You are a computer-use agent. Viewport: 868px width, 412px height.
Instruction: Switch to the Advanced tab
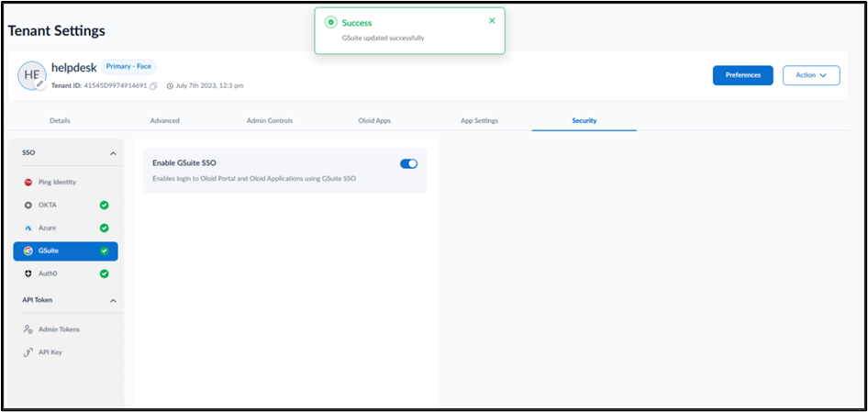(x=165, y=121)
